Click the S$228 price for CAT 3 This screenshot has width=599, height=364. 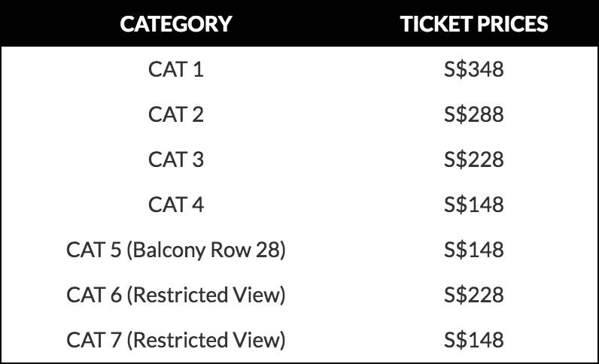473,160
